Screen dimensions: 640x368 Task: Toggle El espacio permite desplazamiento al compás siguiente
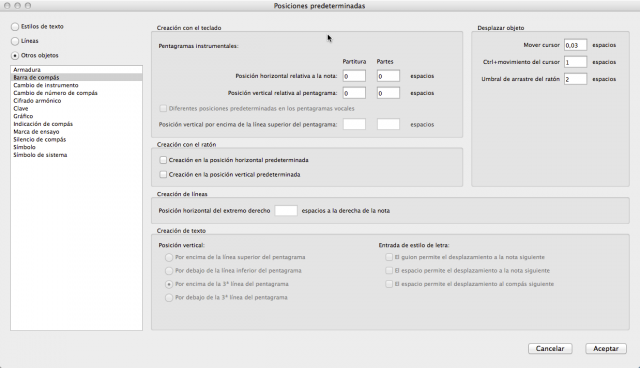[x=389, y=284]
